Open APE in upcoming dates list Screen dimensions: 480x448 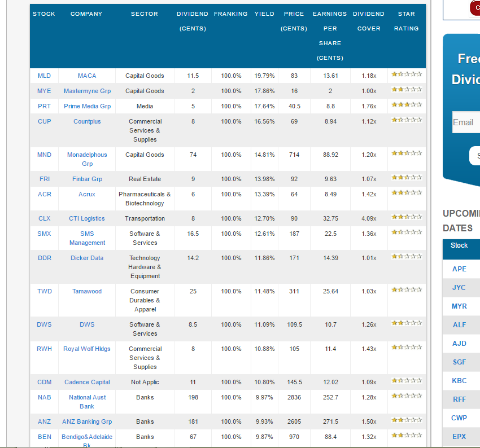click(459, 269)
